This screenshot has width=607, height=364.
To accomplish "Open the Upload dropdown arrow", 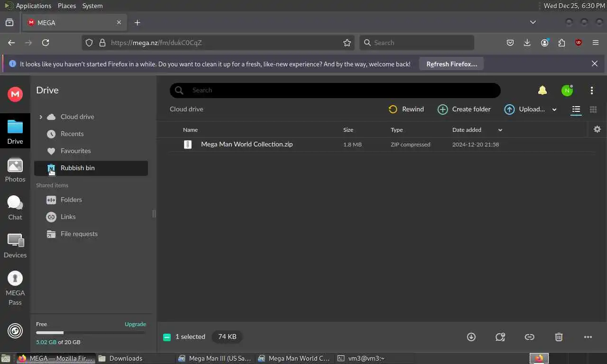I will (x=554, y=109).
